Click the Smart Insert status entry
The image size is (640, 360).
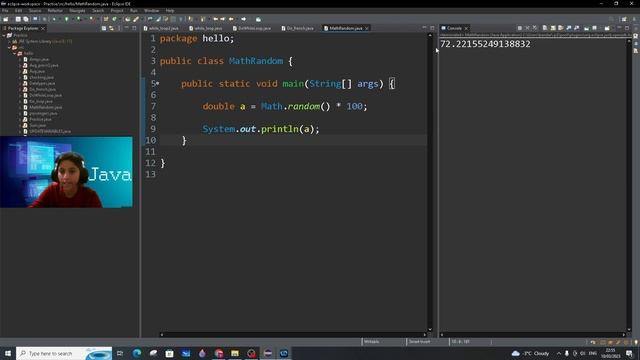[x=419, y=342]
